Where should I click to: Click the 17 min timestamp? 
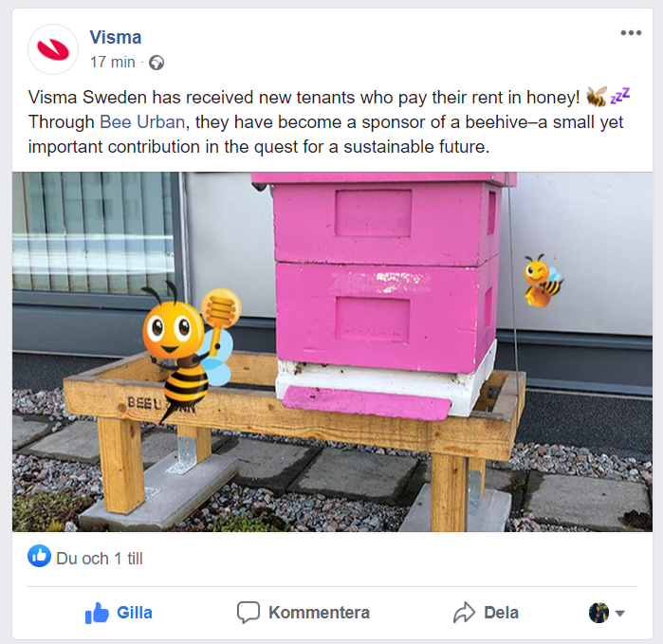click(113, 63)
